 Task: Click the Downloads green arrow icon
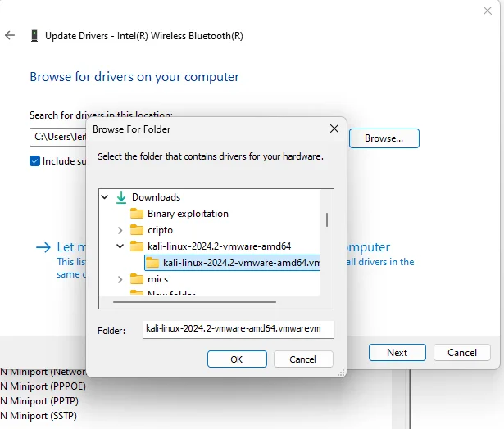pos(121,197)
